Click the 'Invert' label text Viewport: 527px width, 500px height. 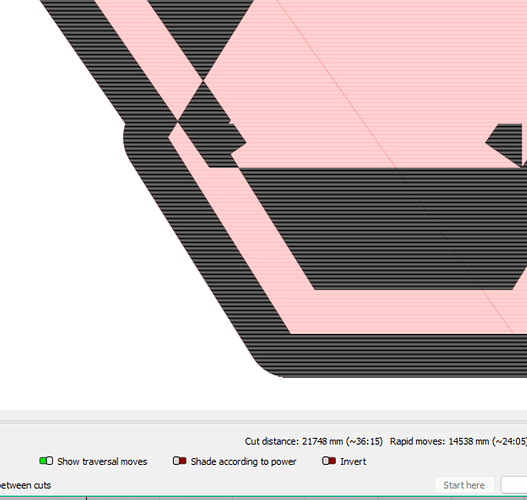click(353, 461)
